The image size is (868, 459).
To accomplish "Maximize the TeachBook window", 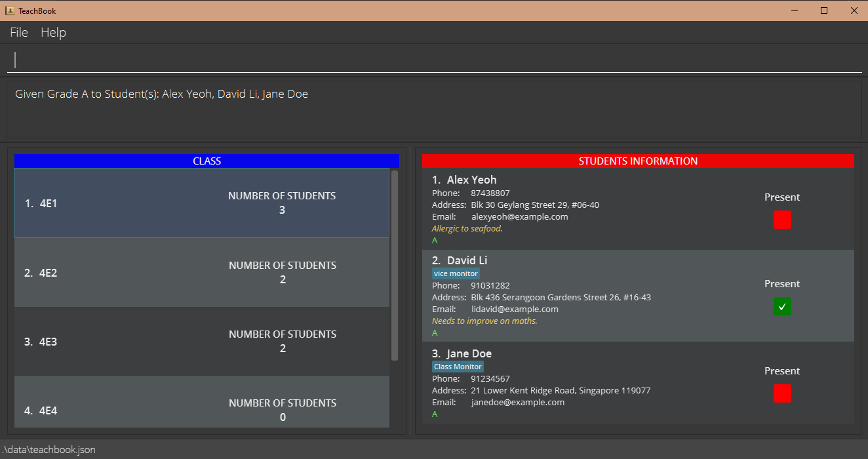I will click(824, 10).
